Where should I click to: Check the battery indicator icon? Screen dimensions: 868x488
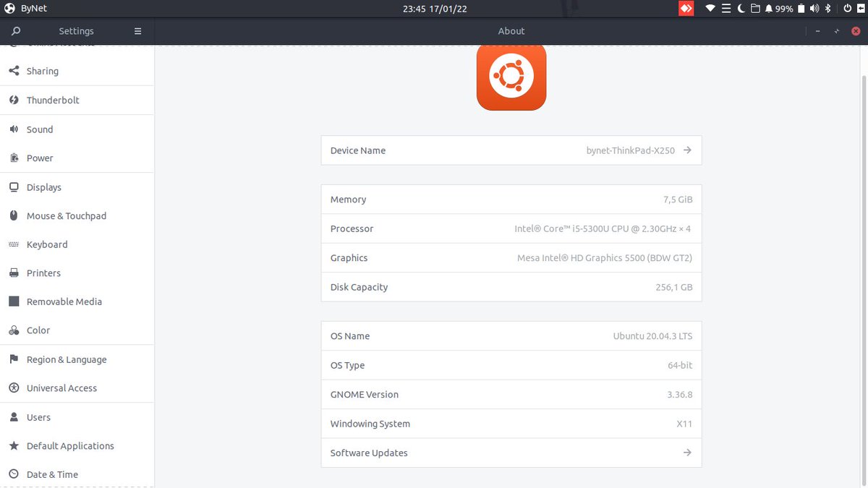click(801, 9)
